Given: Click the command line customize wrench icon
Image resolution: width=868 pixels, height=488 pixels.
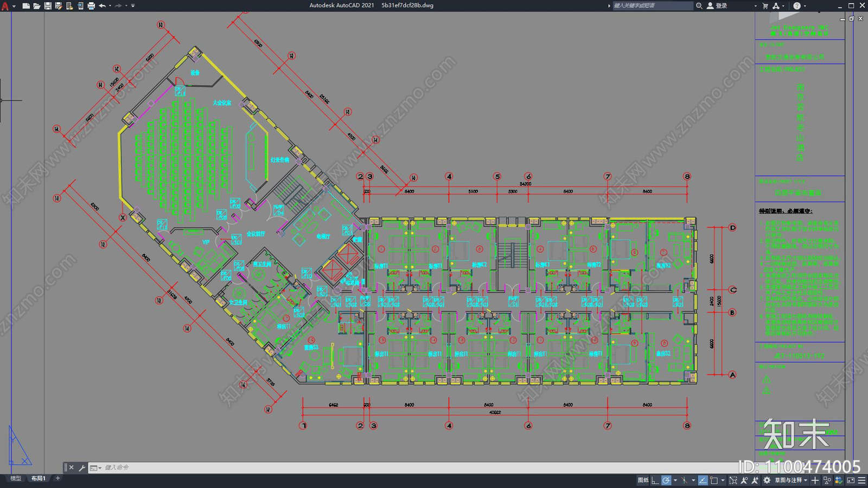Looking at the screenshot, I should coord(82,467).
